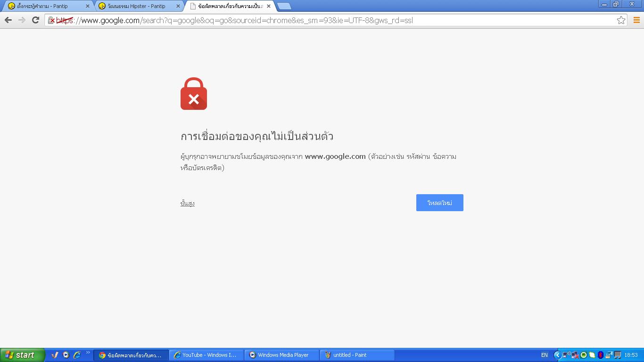The width and height of the screenshot is (644, 362).
Task: Open the untitled - Paint taskbar window
Action: (x=357, y=355)
